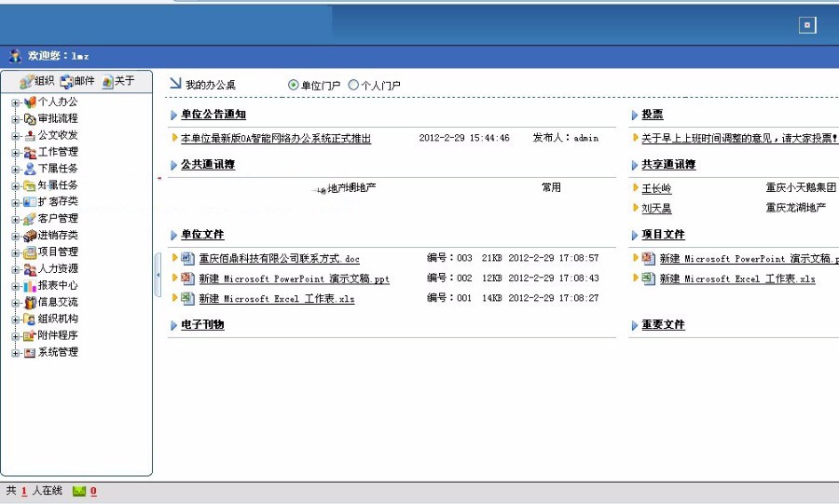The width and height of the screenshot is (839, 504).
Task: Click the 客户管理 tree icon
Action: (x=30, y=219)
